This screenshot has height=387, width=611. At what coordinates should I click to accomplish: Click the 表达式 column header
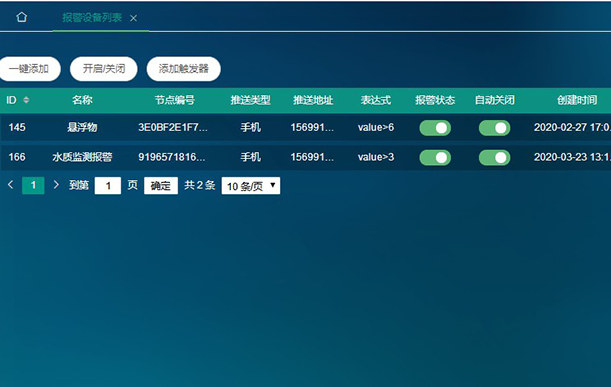tap(376, 100)
